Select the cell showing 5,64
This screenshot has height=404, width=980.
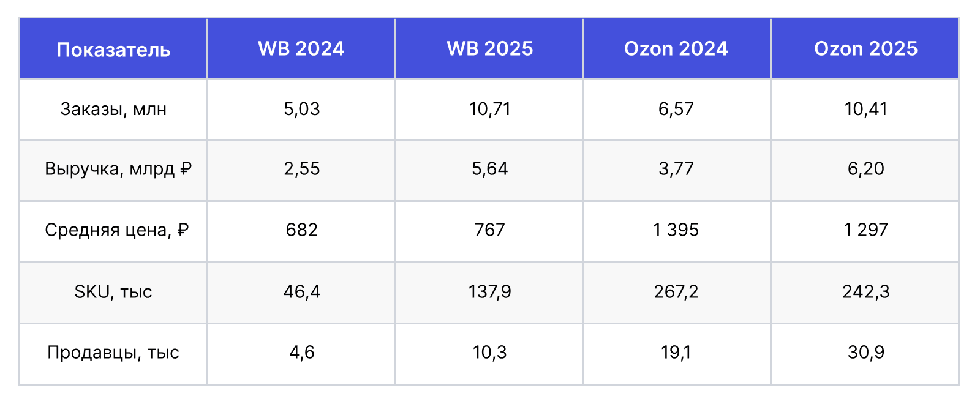tap(489, 169)
